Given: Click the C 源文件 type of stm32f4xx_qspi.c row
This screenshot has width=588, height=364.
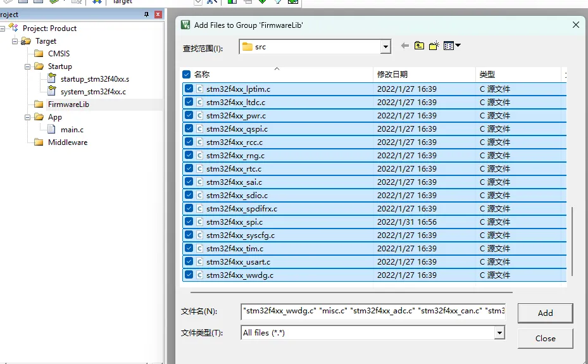Looking at the screenshot, I should pyautogui.click(x=495, y=129).
